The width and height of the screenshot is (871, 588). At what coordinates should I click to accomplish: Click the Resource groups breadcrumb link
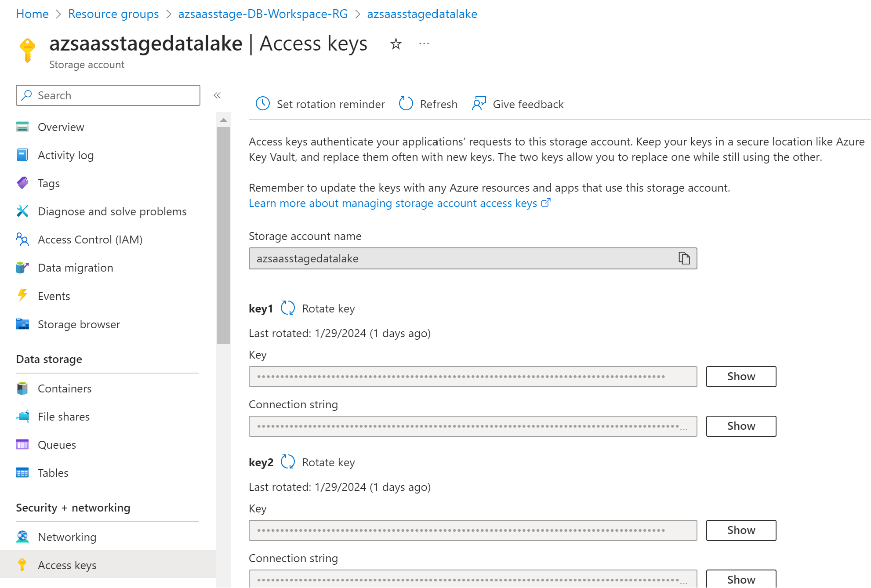(113, 14)
